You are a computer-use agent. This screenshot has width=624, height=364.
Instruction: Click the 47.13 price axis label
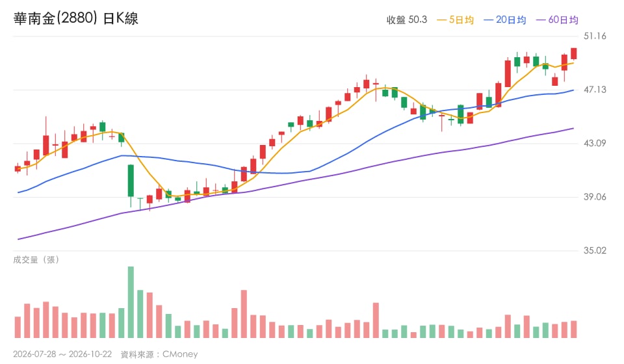point(595,90)
